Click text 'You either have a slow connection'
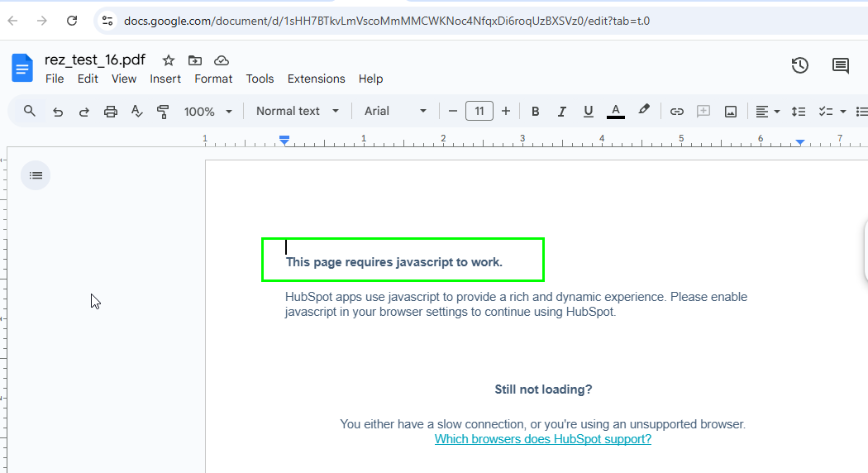Image resolution: width=868 pixels, height=473 pixels. pos(433,424)
